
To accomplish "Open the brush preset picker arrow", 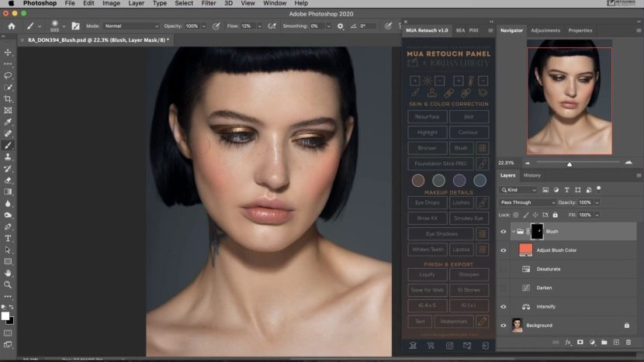I will 64,26.
